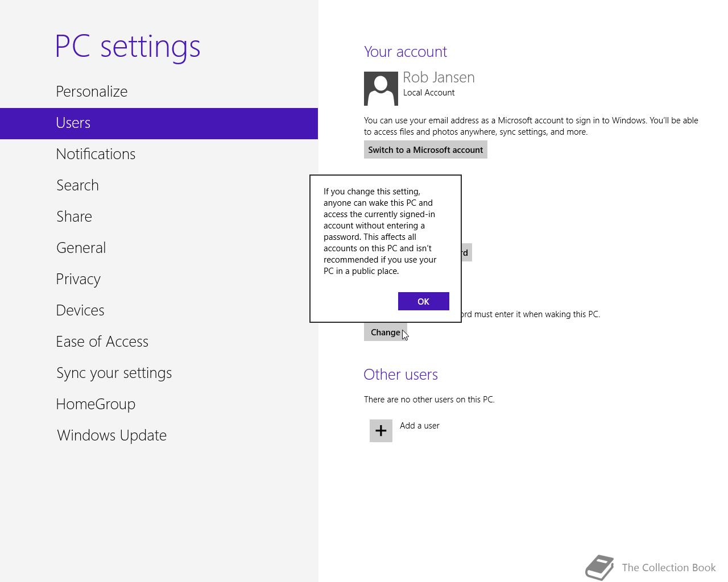
Task: Click Switch to a Microsoft account
Action: (425, 149)
